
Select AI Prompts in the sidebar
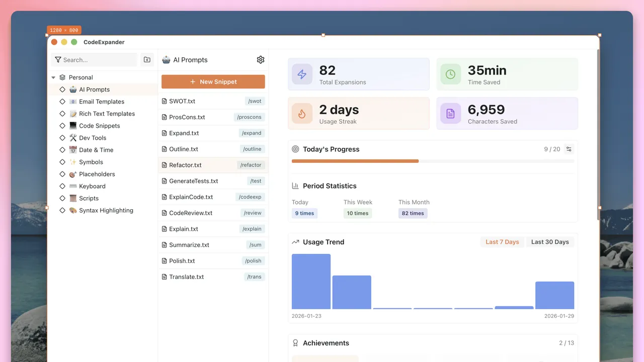[103, 89]
